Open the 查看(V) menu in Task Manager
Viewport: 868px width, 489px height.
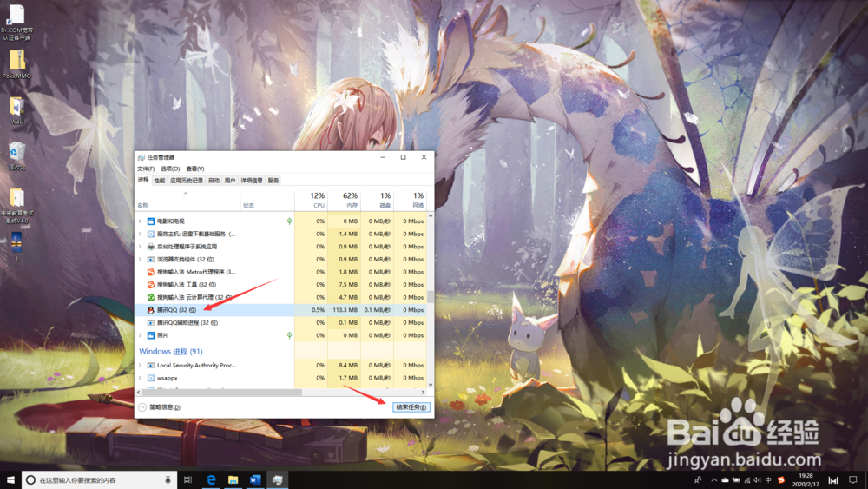[194, 169]
